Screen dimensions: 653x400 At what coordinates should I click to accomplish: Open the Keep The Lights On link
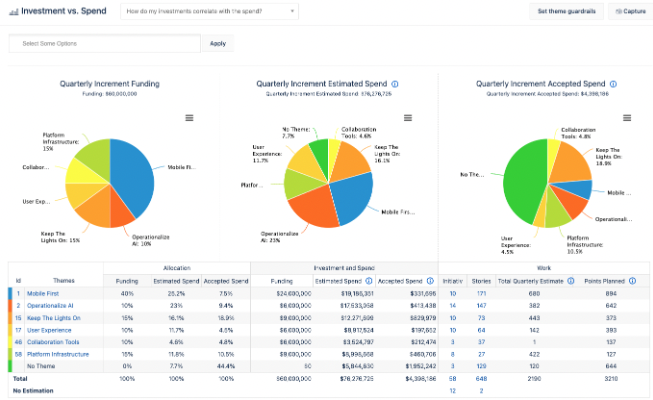54,318
